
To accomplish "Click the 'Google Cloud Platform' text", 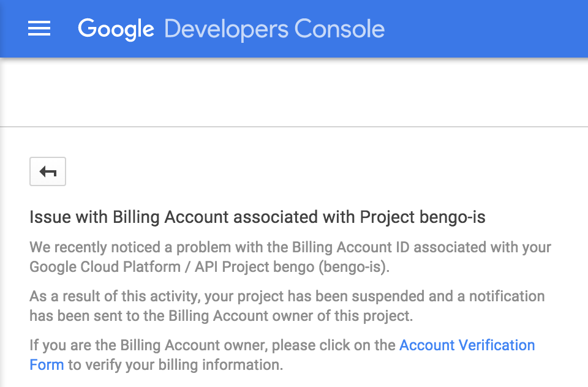I will [105, 267].
